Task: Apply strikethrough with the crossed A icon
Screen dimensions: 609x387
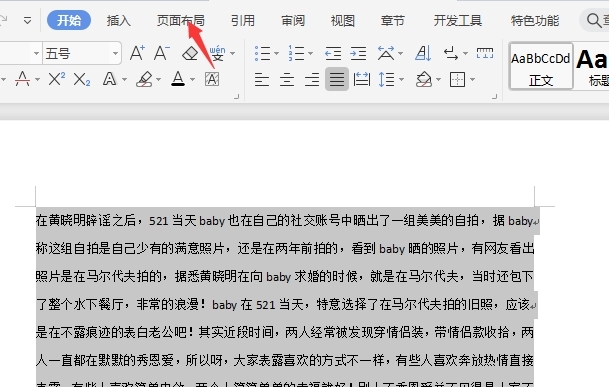Action: click(23, 79)
